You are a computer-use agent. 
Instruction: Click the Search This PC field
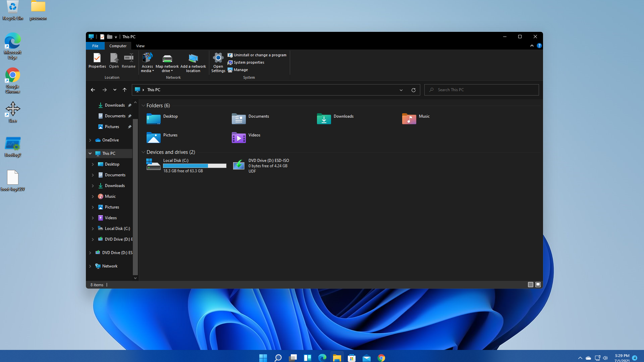tap(482, 90)
